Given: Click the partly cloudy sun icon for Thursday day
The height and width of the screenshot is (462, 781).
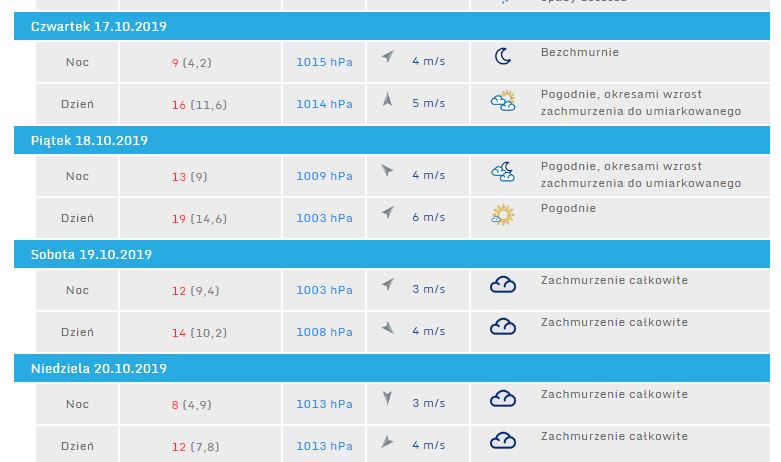Looking at the screenshot, I should click(x=503, y=101).
